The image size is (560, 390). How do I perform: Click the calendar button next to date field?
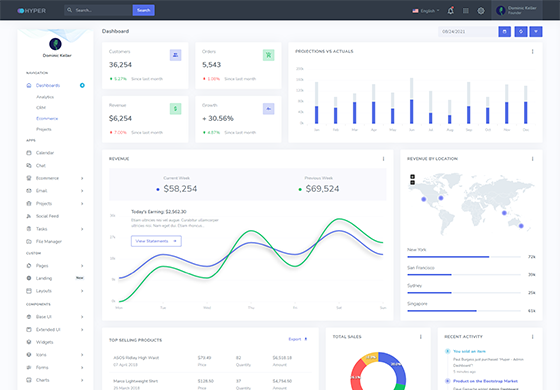pyautogui.click(x=504, y=31)
